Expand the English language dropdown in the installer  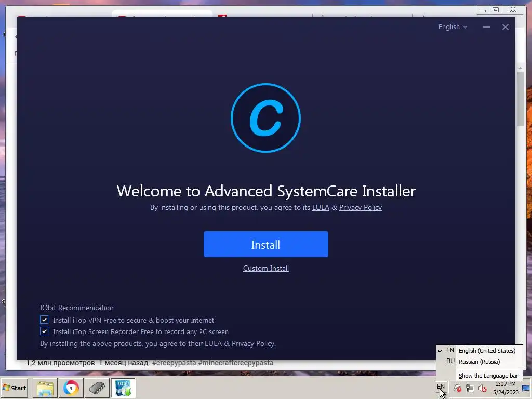(453, 27)
